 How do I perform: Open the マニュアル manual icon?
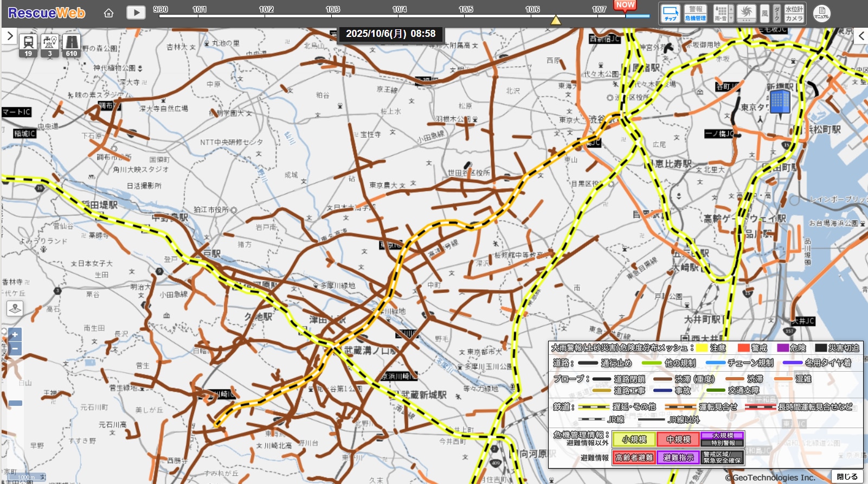821,13
